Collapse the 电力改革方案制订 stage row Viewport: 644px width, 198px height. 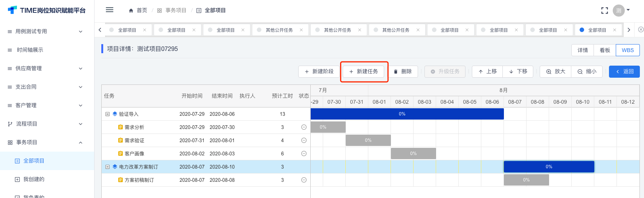(x=107, y=167)
